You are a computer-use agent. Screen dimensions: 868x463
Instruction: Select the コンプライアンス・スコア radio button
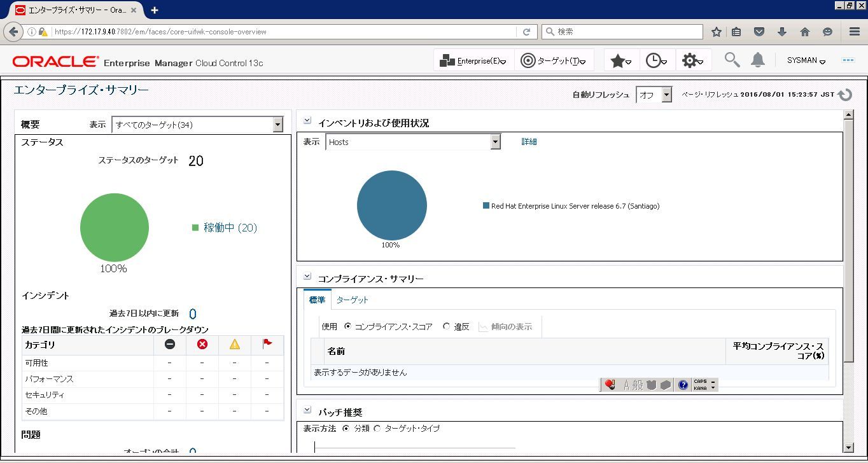click(347, 326)
